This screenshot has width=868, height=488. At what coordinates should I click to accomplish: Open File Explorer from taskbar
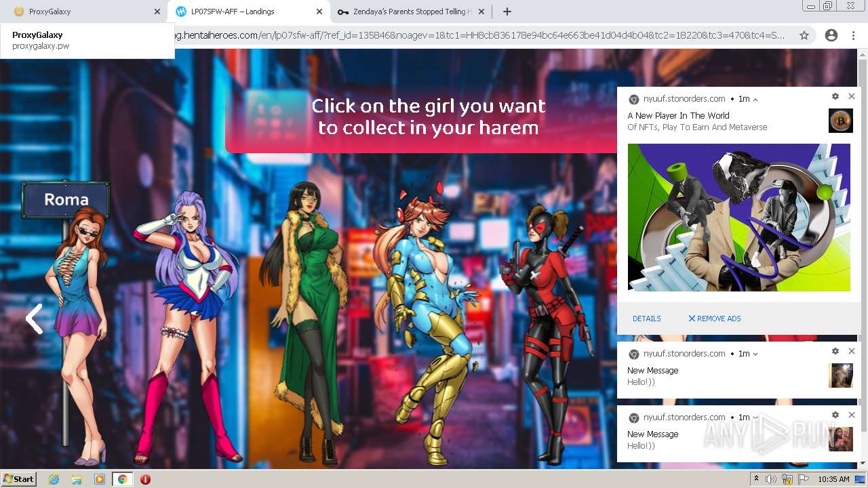pos(77,479)
